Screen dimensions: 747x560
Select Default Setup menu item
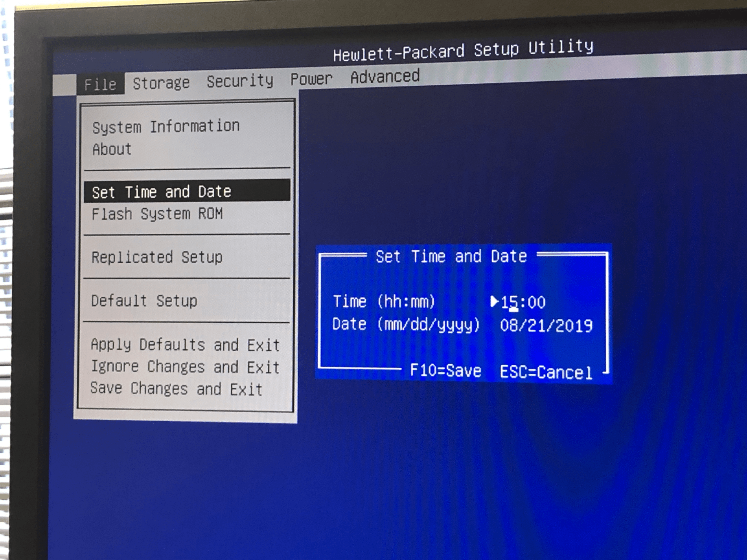click(144, 301)
